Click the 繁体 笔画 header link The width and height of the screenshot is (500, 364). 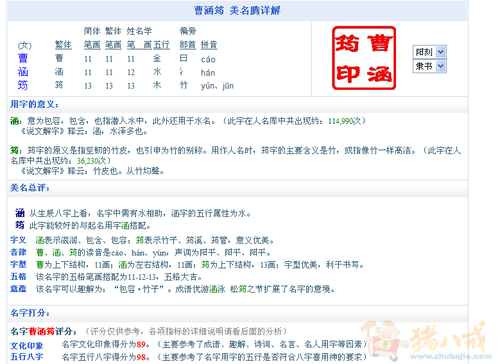pyautogui.click(x=114, y=45)
